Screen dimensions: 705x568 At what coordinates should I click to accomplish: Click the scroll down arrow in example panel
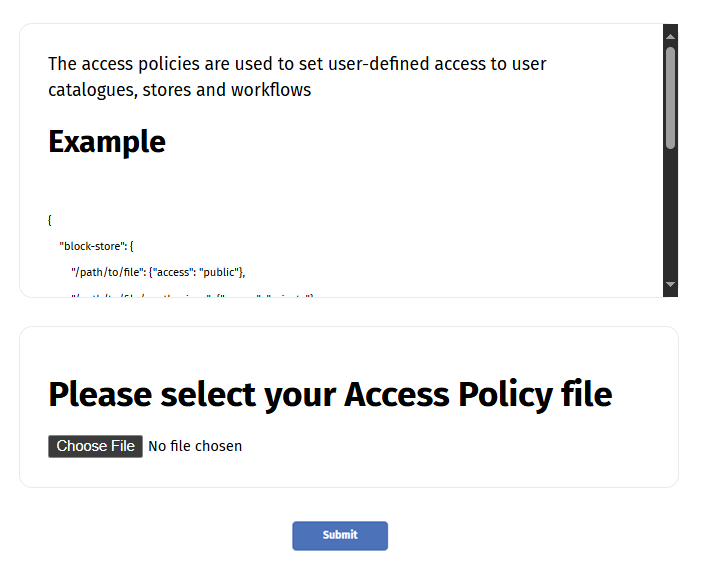click(670, 285)
